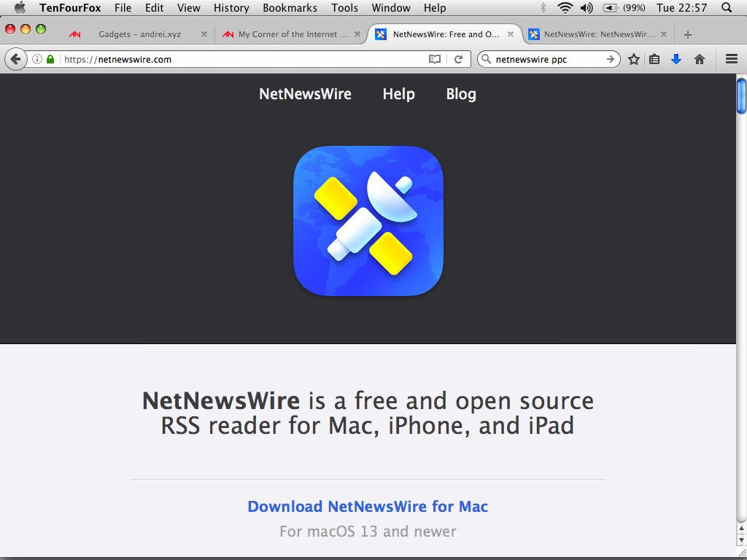Click the vertical scrollbar thumb
This screenshot has width=747, height=560.
pyautogui.click(x=741, y=96)
